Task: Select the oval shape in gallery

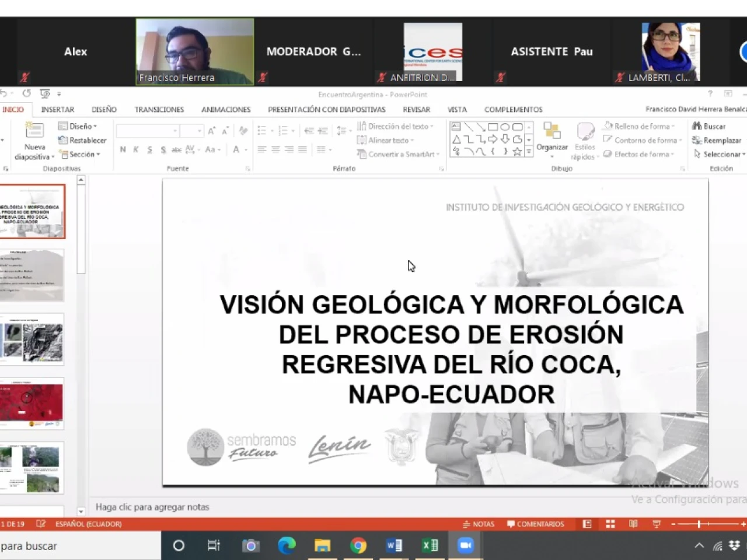Action: point(505,127)
